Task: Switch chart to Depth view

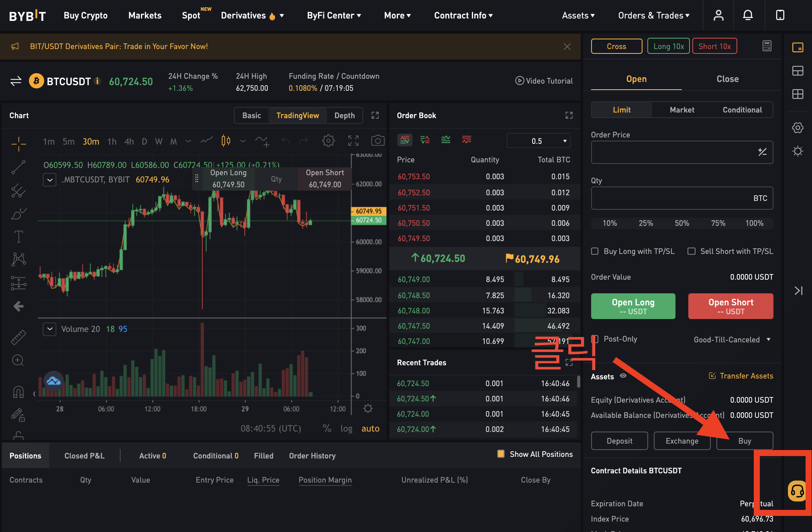Action: [x=345, y=115]
